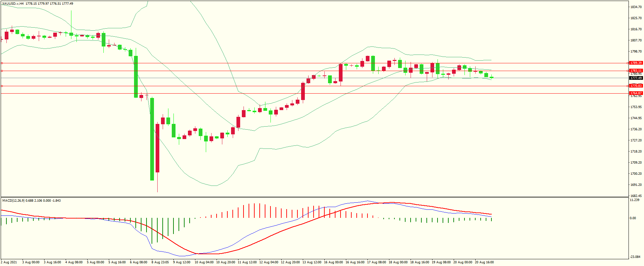Click the 16 Aug 00:00 time label

pyautogui.click(x=333, y=262)
